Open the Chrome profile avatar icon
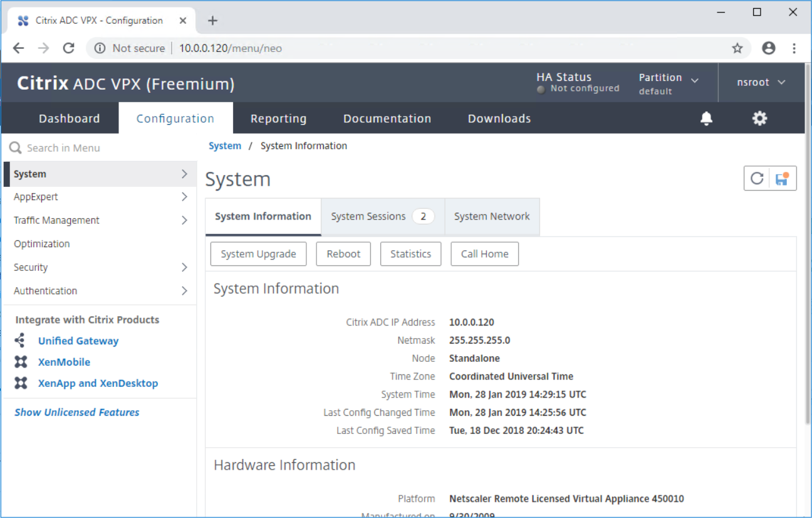 [769, 48]
